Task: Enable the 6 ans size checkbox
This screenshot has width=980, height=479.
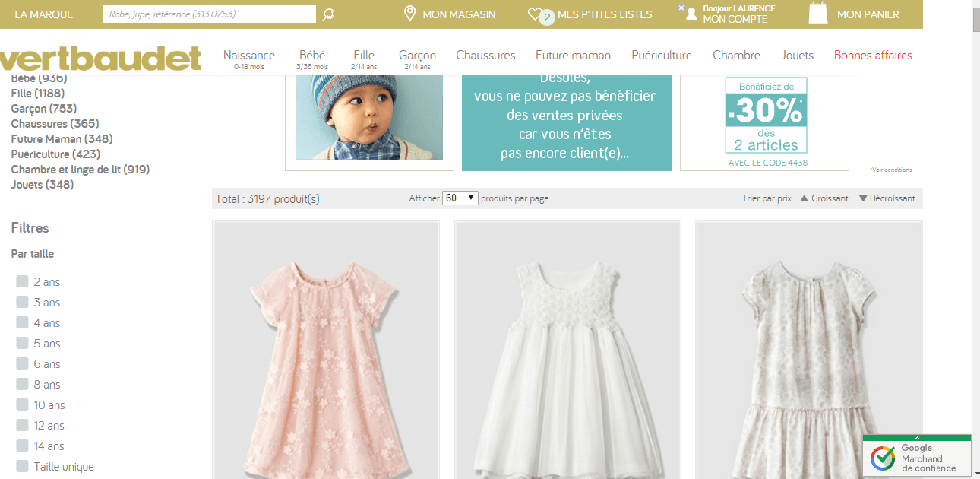Action: [23, 363]
